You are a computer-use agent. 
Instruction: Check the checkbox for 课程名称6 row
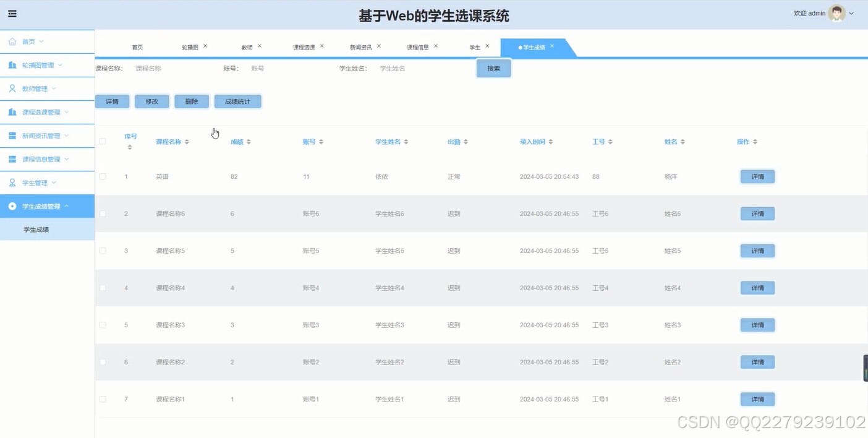pyautogui.click(x=103, y=213)
